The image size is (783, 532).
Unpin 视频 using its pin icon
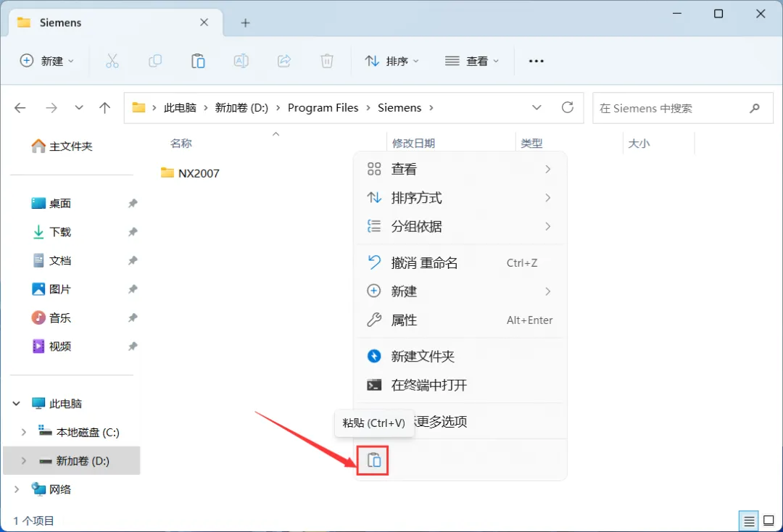pyautogui.click(x=133, y=346)
